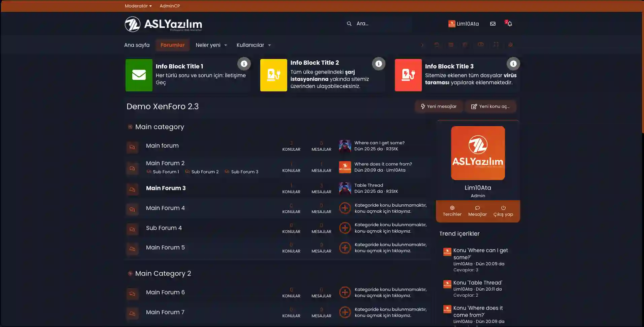Expand the Kullanıcılar dropdown arrow
The width and height of the screenshot is (644, 327).
[x=269, y=45]
